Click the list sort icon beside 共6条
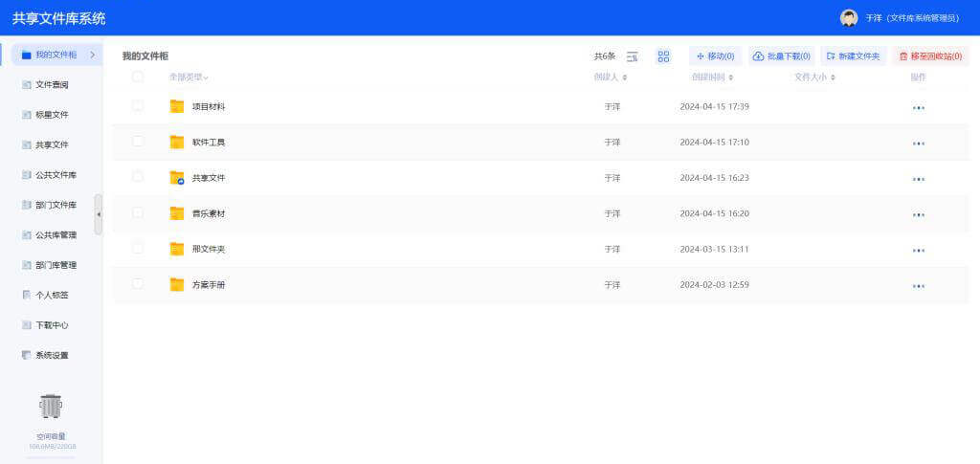980x464 pixels. point(632,56)
